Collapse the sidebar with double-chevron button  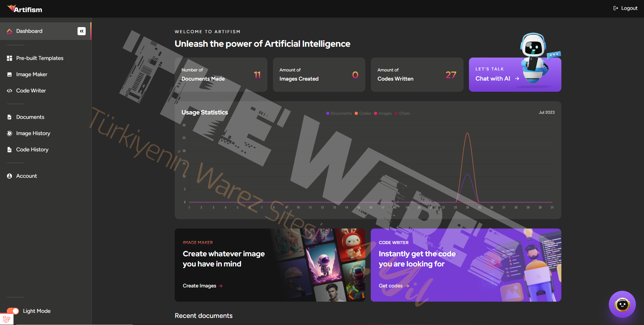(82, 31)
